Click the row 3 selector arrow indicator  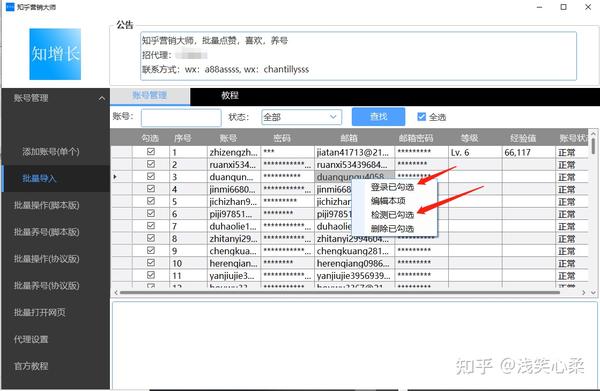[115, 177]
